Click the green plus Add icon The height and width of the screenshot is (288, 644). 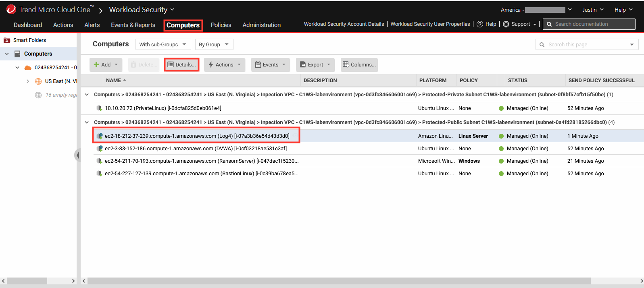click(96, 64)
